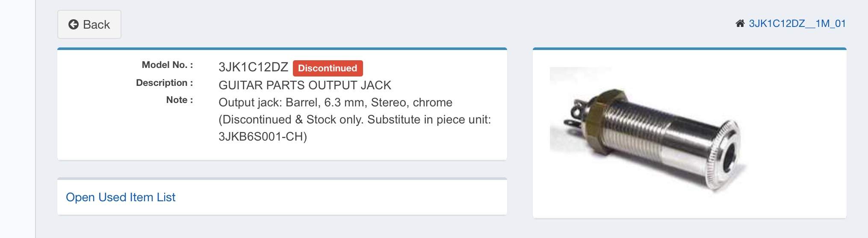Viewport: 868px width, 238px height.
Task: Click the Description label
Action: pos(164,83)
